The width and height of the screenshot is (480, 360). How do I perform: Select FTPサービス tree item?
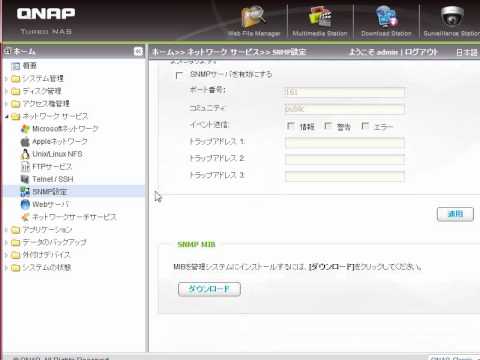[52, 166]
